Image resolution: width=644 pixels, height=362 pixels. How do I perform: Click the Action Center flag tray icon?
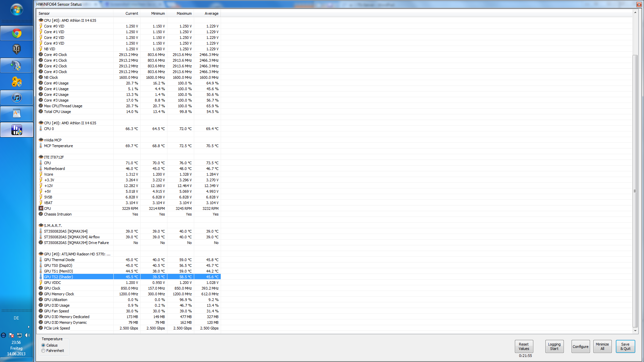click(11, 335)
